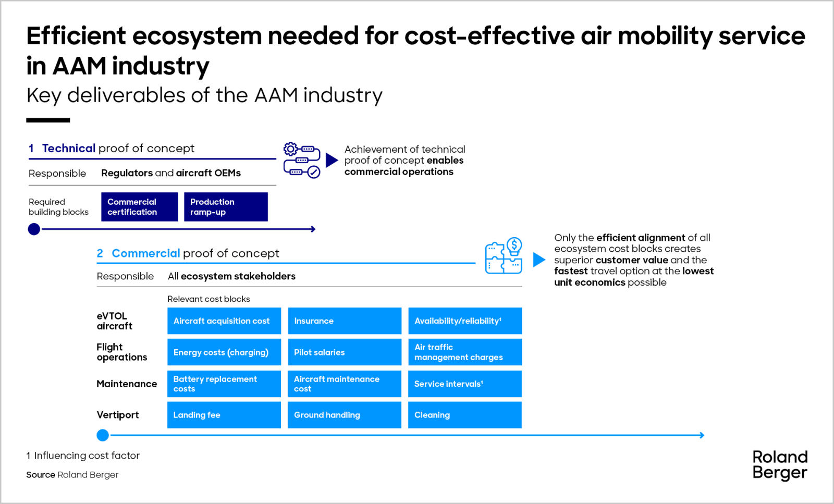Screen dimensions: 834x504
Task: Toggle the Commercial certification building block
Action: tap(139, 206)
